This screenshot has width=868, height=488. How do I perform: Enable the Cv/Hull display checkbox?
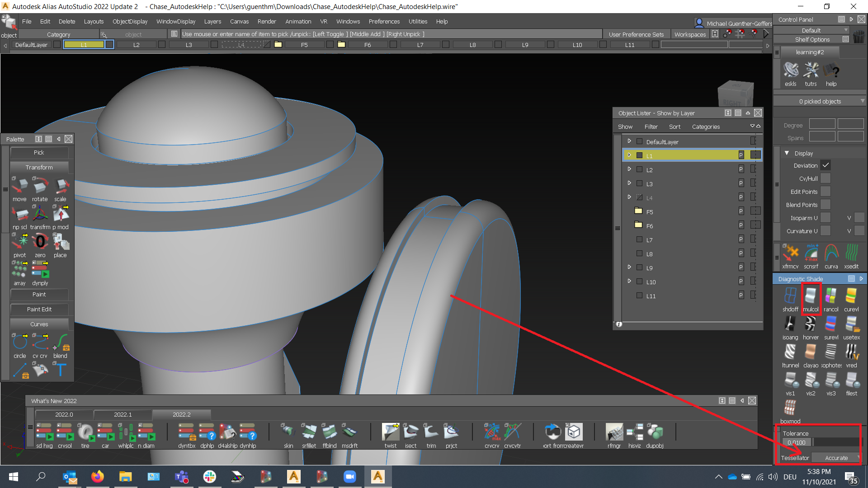(825, 178)
